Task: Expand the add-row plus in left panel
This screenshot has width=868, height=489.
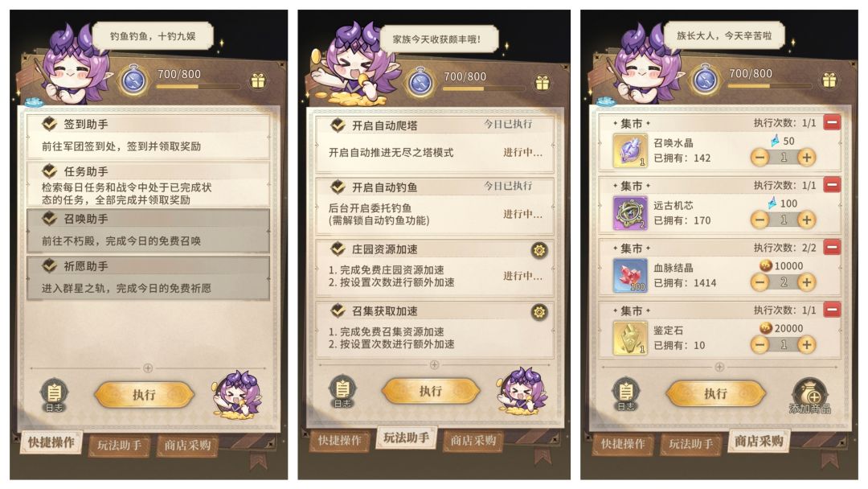Action: point(148,368)
